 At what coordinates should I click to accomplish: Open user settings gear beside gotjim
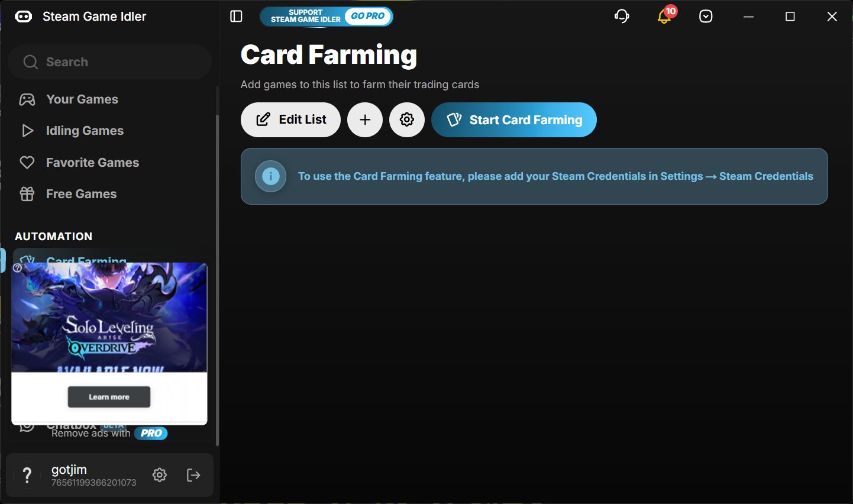[x=160, y=475]
